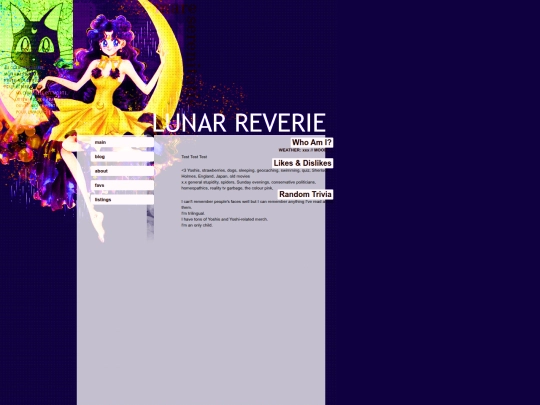This screenshot has width=540, height=405.
Task: Click the Yoshis and Yoshi-related merch line
Action: click(x=224, y=219)
